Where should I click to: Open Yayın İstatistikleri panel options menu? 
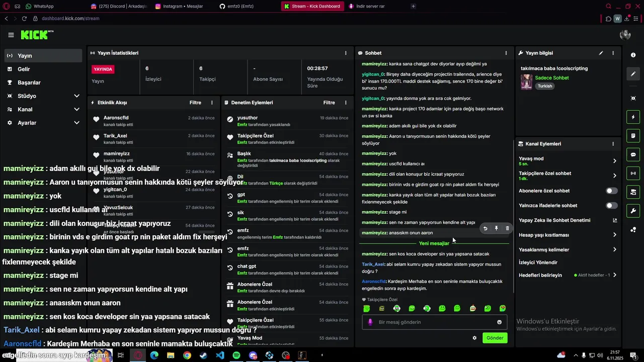click(x=345, y=53)
